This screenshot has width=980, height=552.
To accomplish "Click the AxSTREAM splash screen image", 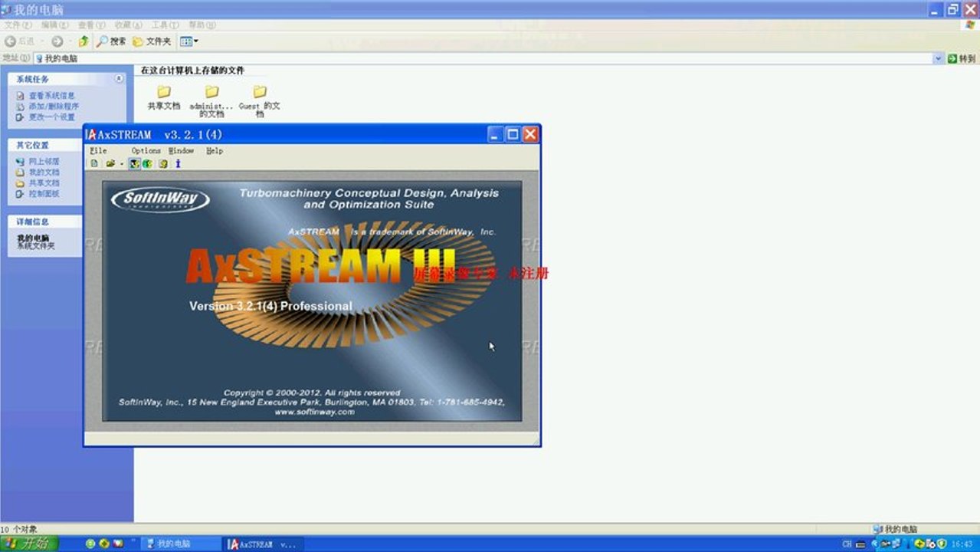I will [x=312, y=301].
